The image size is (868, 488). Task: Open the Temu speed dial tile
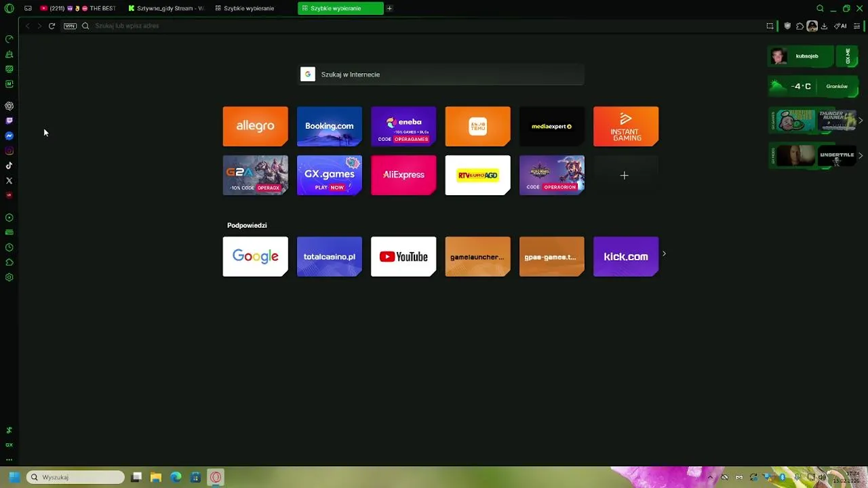click(x=477, y=126)
